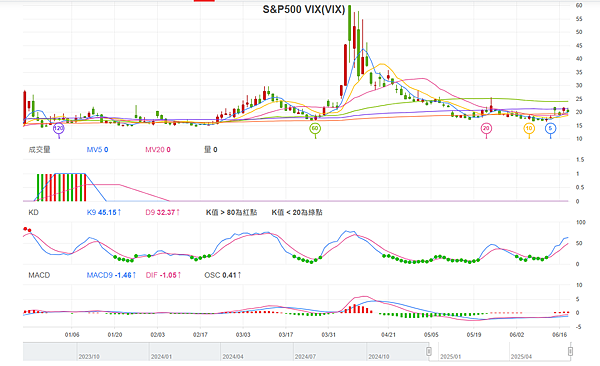Select the DIF -1.05 value
600x366 pixels.
pos(163,275)
